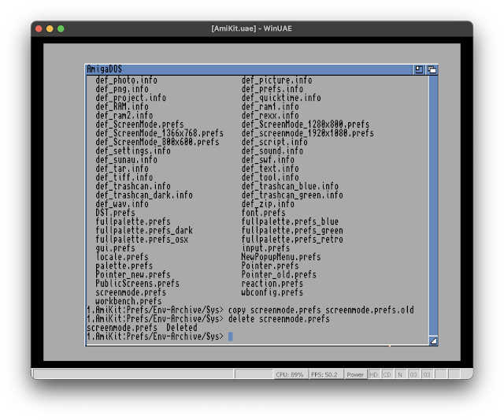This screenshot has width=504, height=420.
Task: Click the def_ScreenMode_800x600.prefs entry
Action: click(157, 142)
